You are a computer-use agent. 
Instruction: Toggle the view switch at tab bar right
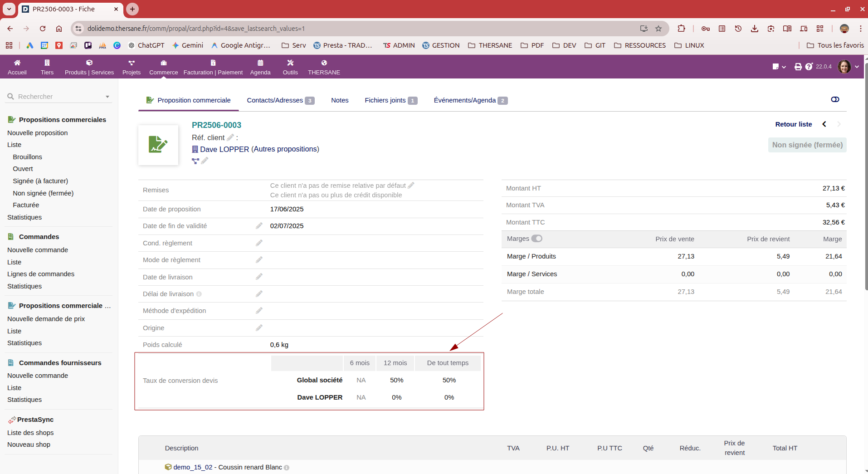pyautogui.click(x=835, y=99)
